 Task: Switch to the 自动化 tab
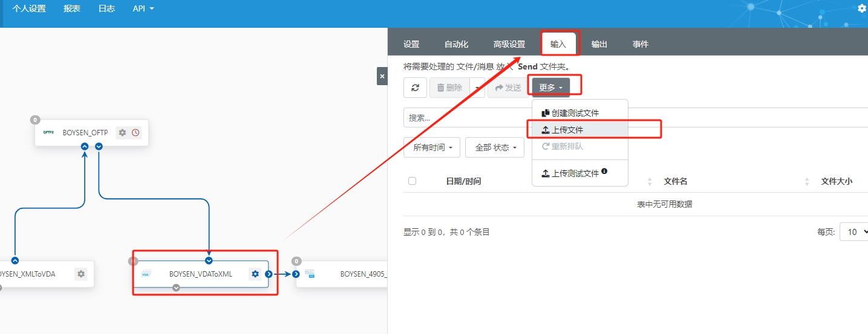pyautogui.click(x=456, y=44)
